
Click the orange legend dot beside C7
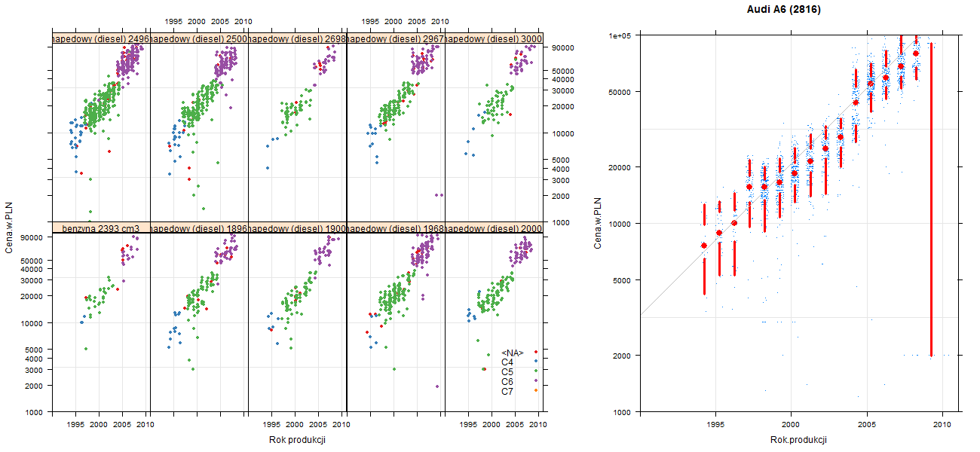(x=535, y=390)
